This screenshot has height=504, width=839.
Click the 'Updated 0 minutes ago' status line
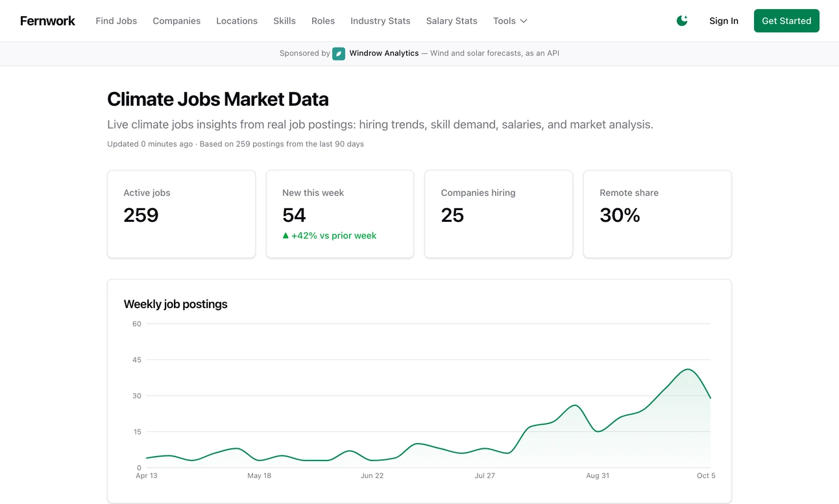236,144
